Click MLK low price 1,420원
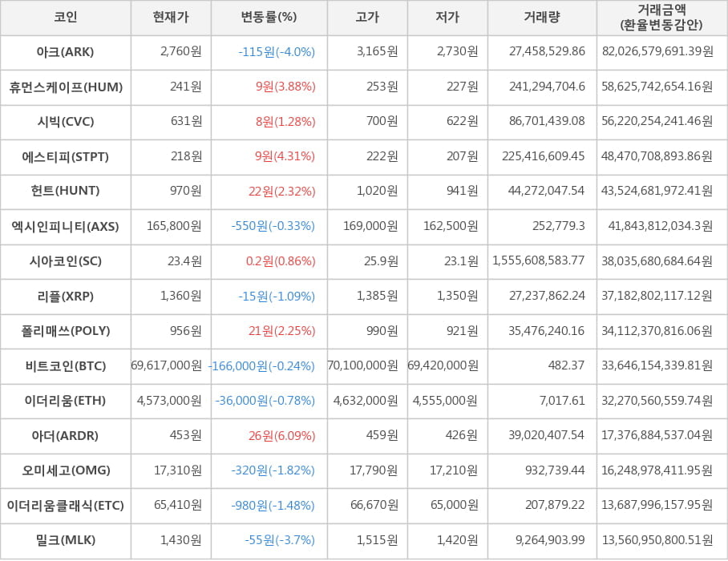 tap(457, 540)
